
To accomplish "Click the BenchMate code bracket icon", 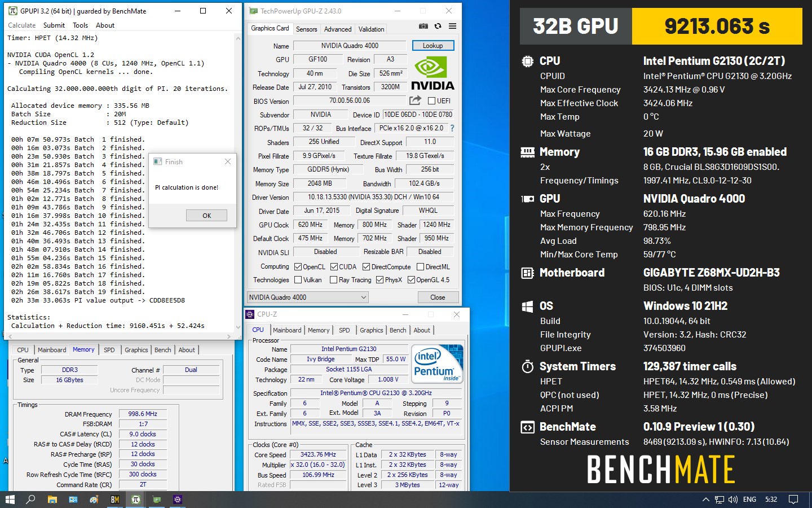I will click(527, 427).
